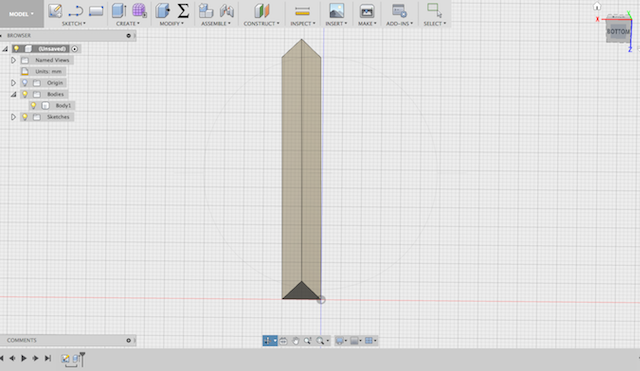Viewport: 640px width, 371px height.
Task: Open the Change Parameters sigma icon
Action: tap(183, 11)
